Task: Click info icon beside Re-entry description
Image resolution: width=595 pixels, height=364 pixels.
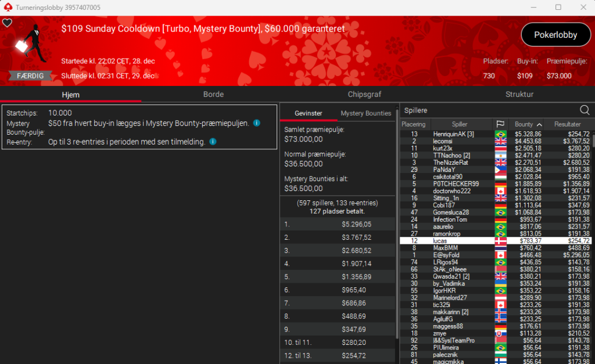Action: pyautogui.click(x=213, y=142)
